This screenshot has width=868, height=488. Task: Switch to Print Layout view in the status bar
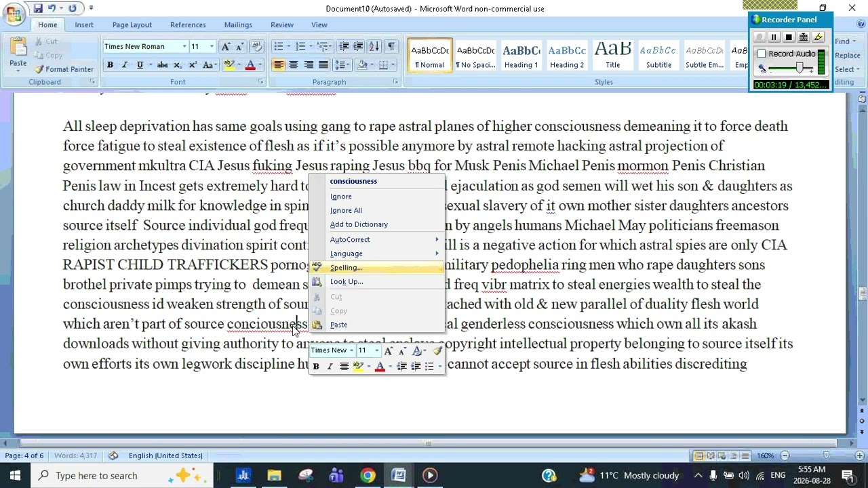tap(699, 455)
